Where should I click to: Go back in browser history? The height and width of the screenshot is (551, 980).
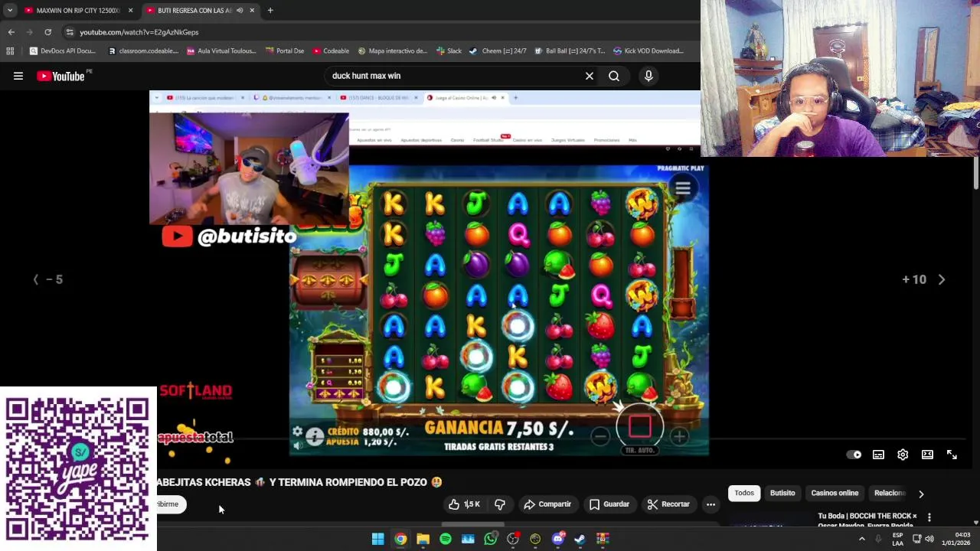point(11,32)
